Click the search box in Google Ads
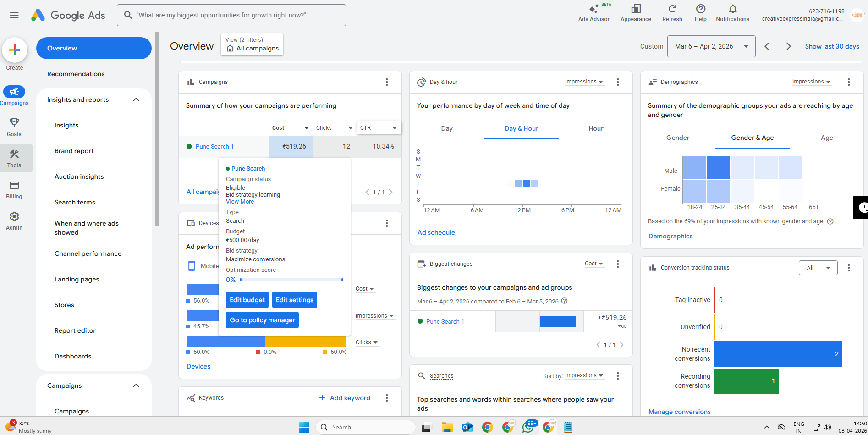This screenshot has height=435, width=868. click(x=231, y=15)
